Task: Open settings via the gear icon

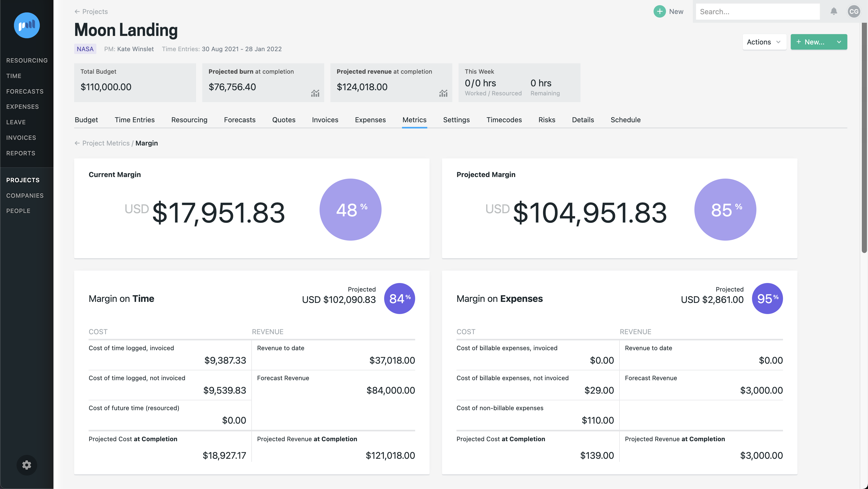Action: (x=27, y=465)
